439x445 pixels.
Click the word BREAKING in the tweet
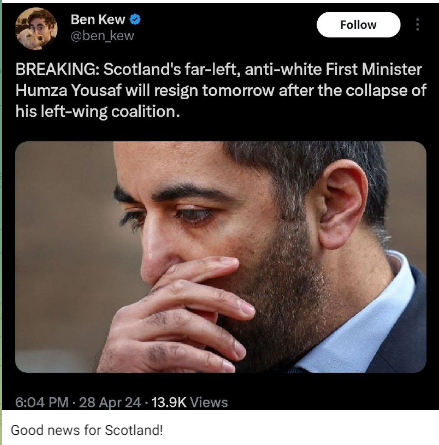coord(55,70)
